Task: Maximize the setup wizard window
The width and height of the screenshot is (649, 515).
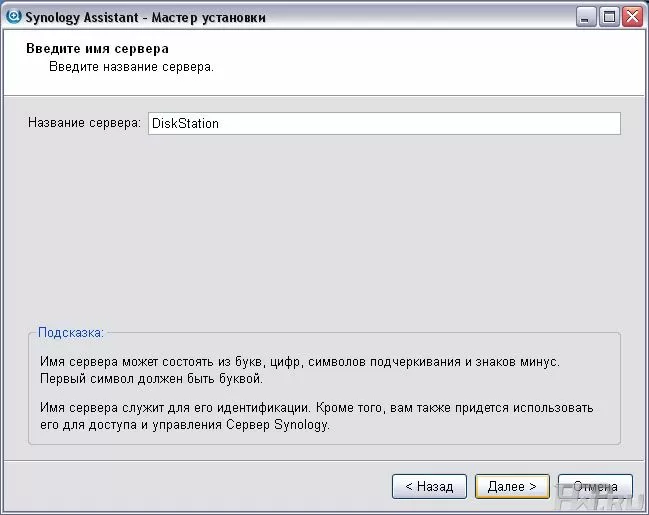Action: click(609, 17)
